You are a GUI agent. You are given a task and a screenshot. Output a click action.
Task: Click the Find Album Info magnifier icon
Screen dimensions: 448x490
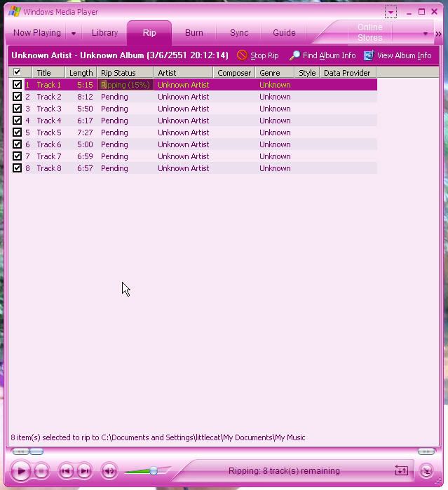pyautogui.click(x=294, y=55)
